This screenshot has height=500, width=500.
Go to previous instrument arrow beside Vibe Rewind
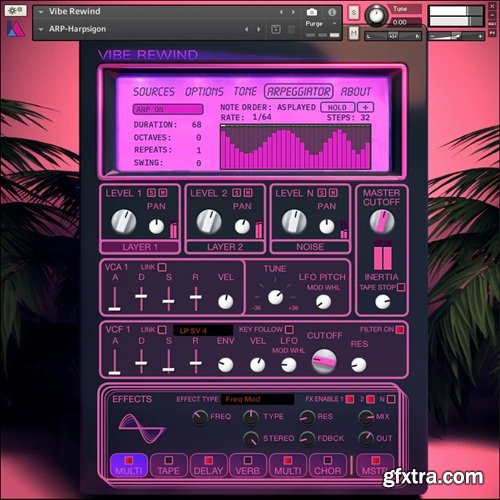[281, 12]
